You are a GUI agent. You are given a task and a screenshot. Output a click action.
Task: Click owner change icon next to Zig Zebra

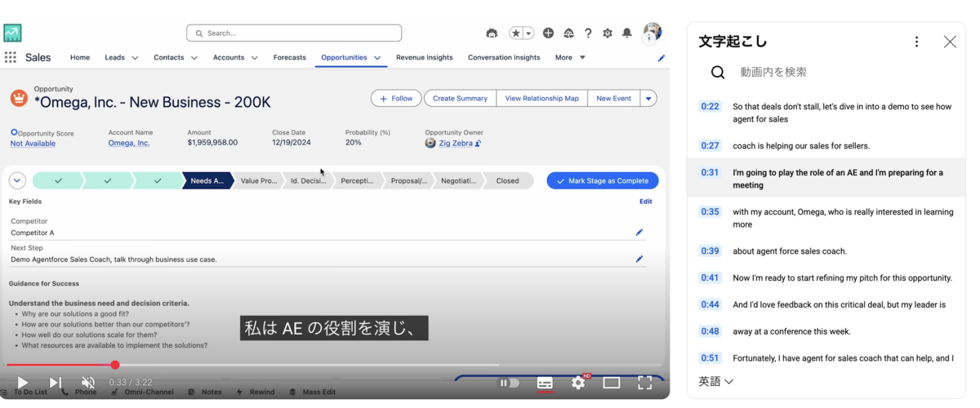coord(479,144)
